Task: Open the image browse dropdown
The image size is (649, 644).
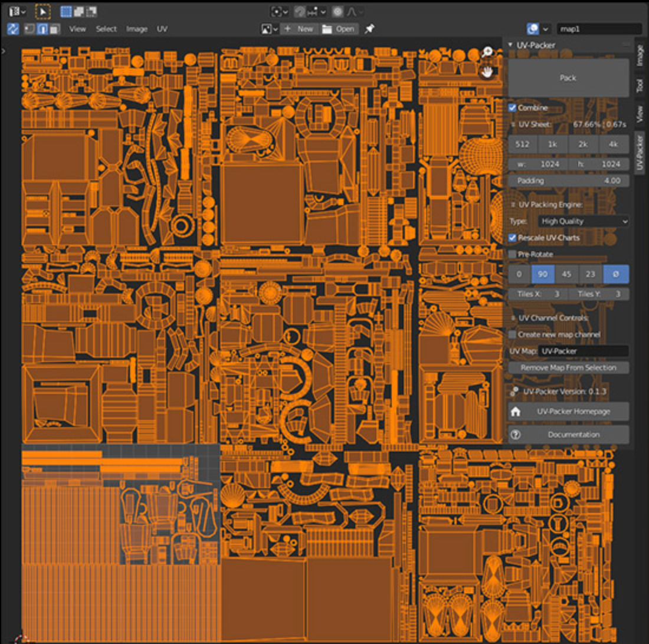Action: (269, 29)
